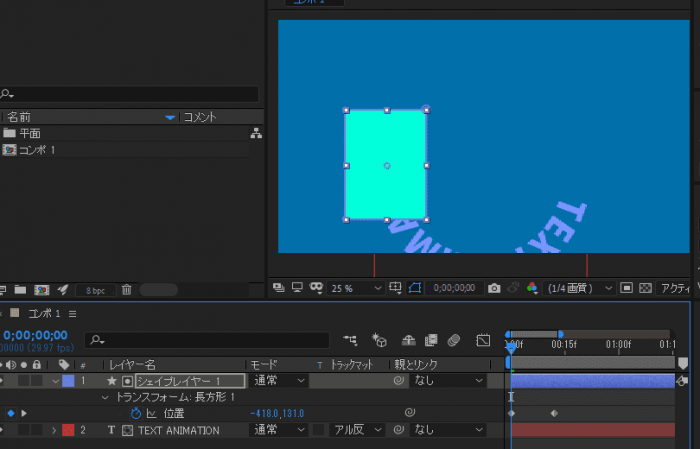
Task: Click the Primary Viewer monitor icon
Action: (x=297, y=288)
